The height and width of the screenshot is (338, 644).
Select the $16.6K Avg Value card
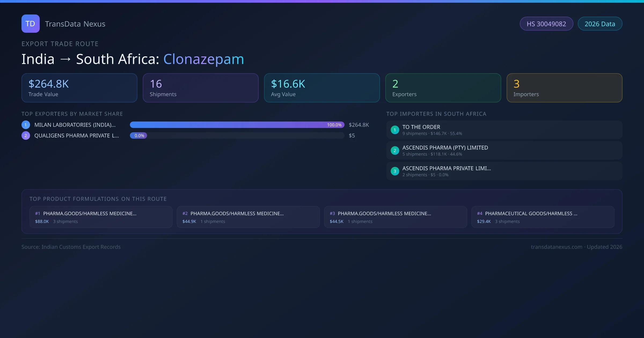pyautogui.click(x=322, y=88)
